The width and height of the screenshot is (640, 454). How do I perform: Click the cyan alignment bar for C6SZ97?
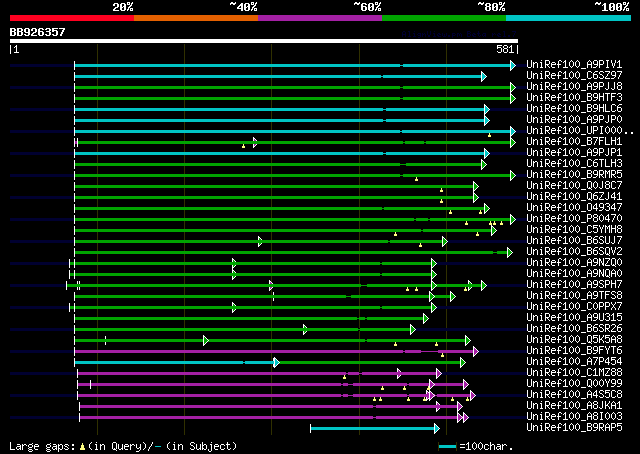coord(278,76)
